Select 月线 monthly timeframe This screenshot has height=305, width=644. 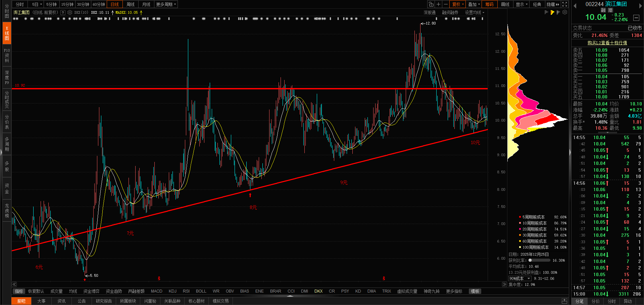point(146,4)
